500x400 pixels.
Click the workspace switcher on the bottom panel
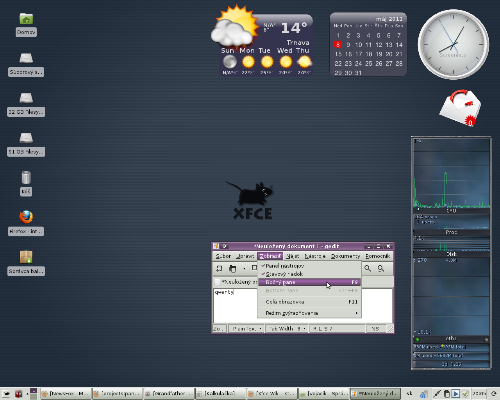33,393
